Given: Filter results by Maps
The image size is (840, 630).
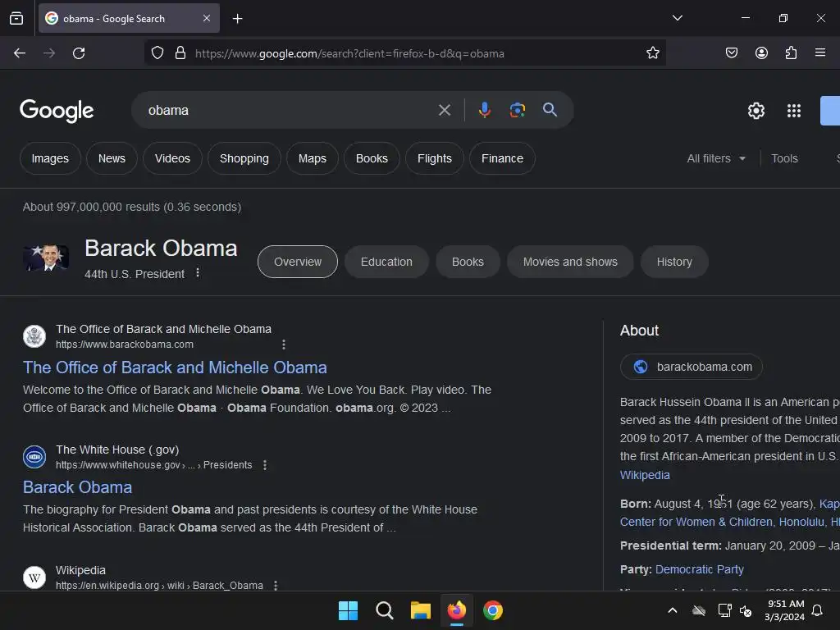Looking at the screenshot, I should click(313, 158).
